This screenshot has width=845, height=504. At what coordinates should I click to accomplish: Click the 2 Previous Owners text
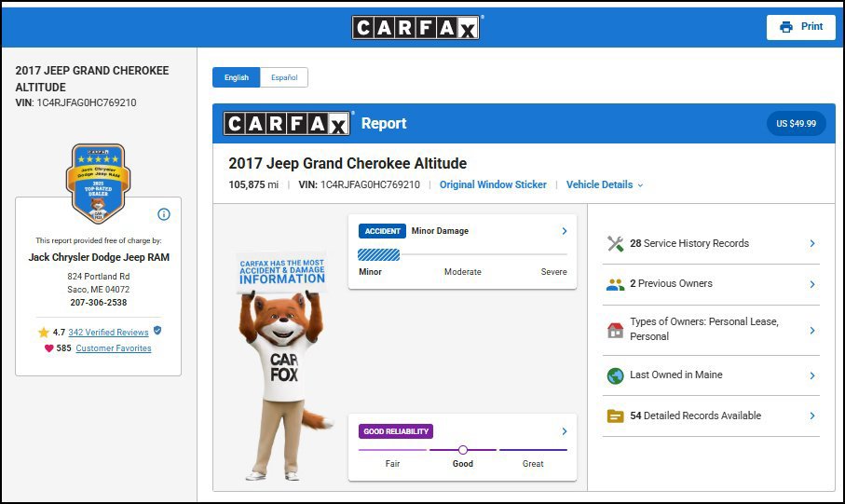coord(671,283)
